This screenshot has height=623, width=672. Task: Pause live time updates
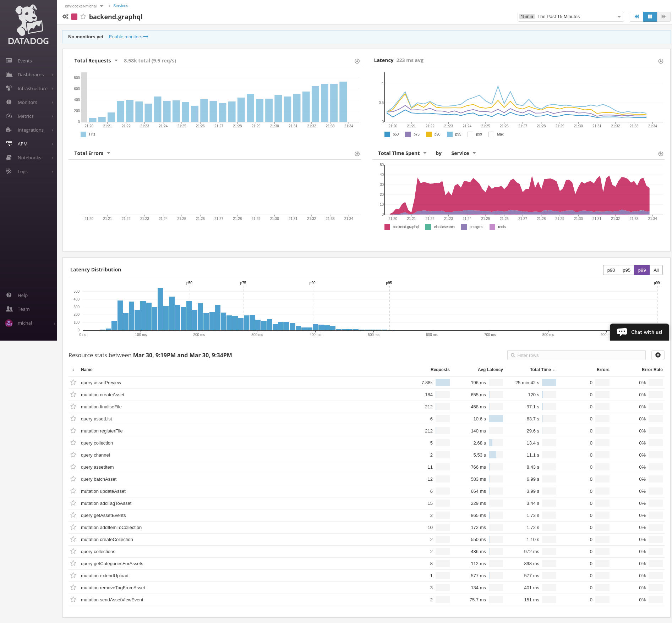pos(650,17)
